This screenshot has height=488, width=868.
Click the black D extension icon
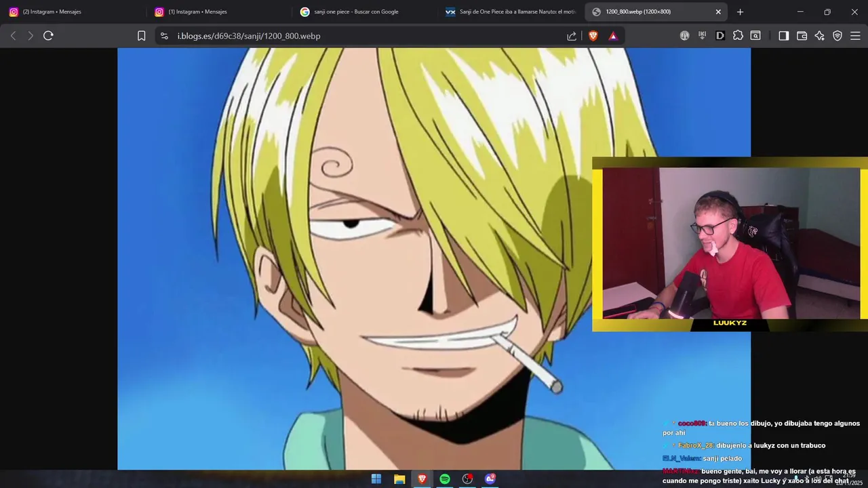(720, 36)
